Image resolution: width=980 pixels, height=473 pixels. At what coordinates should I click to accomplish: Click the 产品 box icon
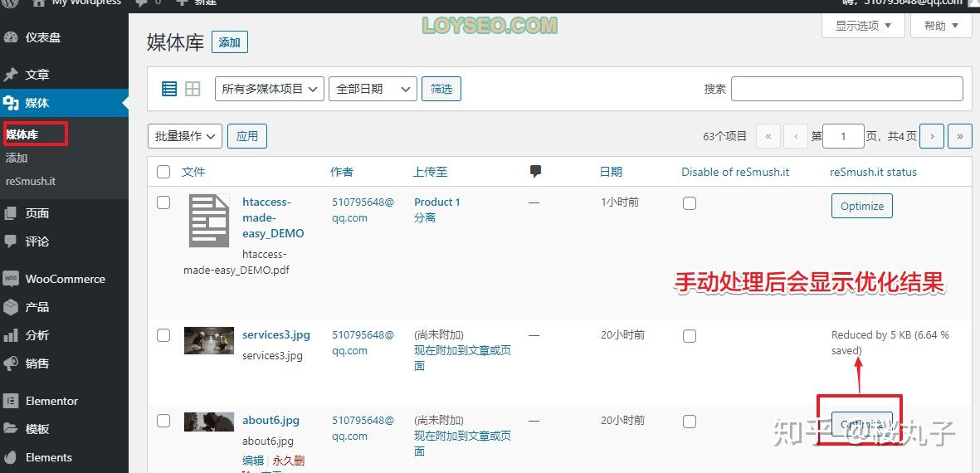(x=11, y=307)
